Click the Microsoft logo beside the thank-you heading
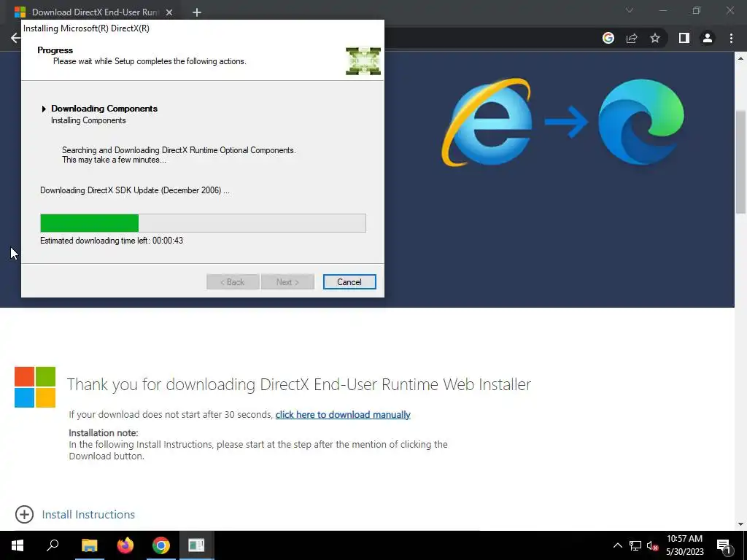 click(35, 387)
